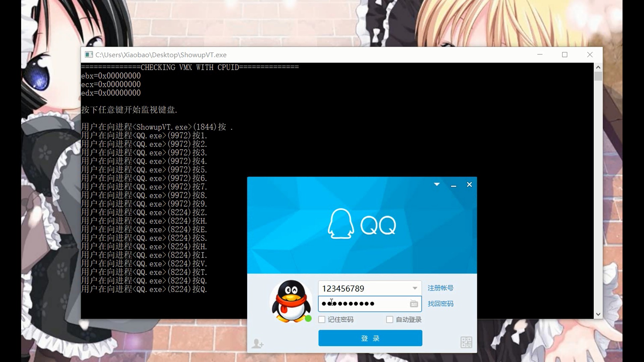Open the soft keyboard icon in password field
Screen dimensions: 644x362
pyautogui.click(x=414, y=304)
